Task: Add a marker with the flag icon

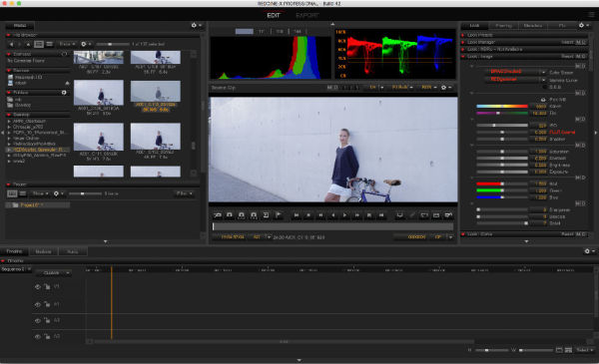Action: point(279,215)
